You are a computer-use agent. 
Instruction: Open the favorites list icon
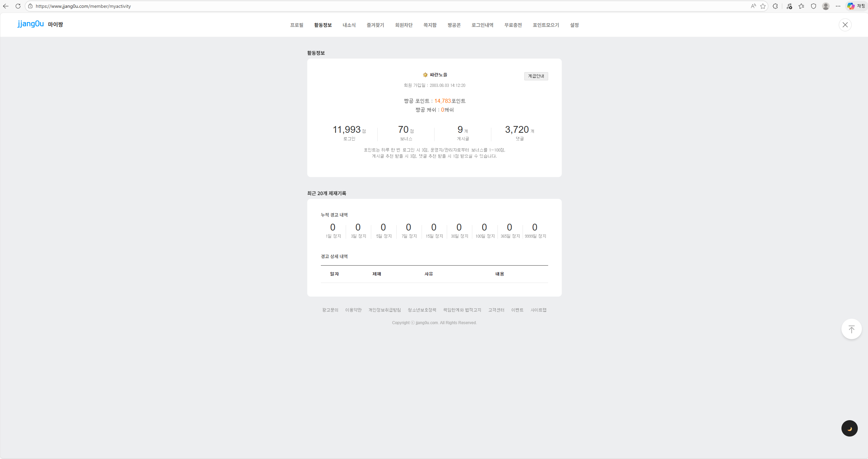[x=801, y=6]
